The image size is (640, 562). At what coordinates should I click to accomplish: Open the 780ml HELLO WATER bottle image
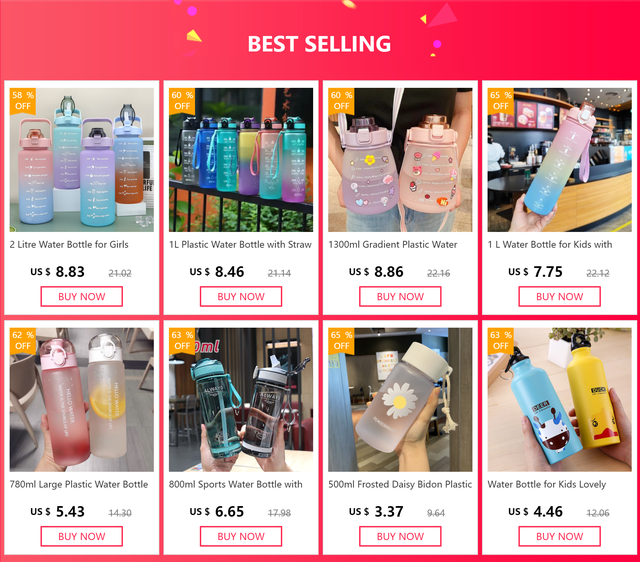(x=82, y=400)
